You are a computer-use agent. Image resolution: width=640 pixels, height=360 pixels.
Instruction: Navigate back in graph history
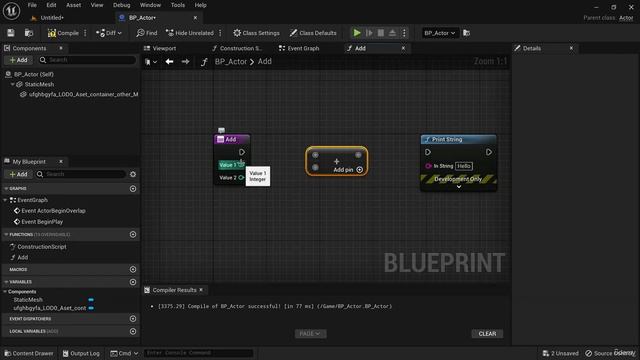pos(169,62)
